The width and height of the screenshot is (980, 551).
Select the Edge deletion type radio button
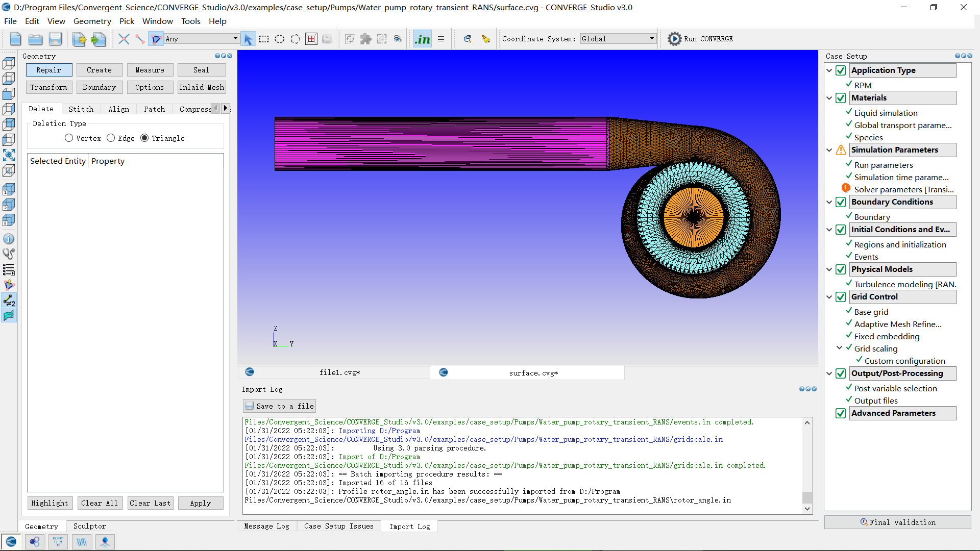click(111, 138)
